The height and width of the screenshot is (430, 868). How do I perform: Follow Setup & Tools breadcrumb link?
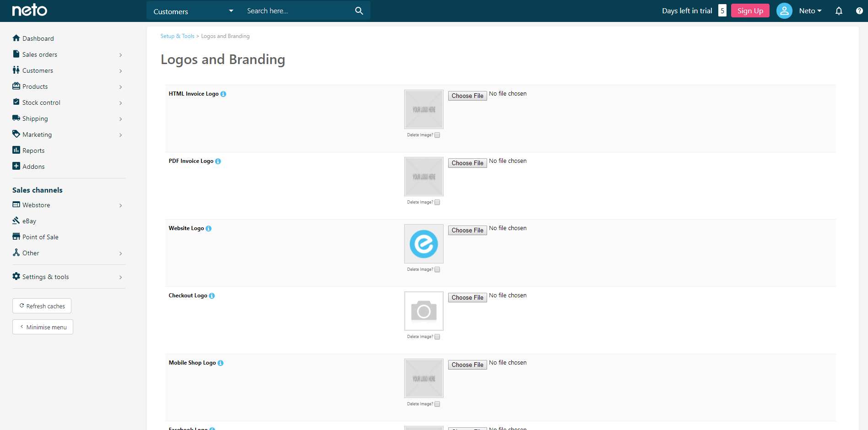click(x=177, y=36)
